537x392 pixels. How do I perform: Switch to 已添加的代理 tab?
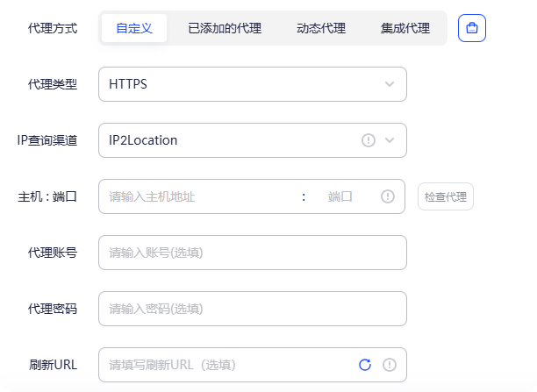point(225,28)
